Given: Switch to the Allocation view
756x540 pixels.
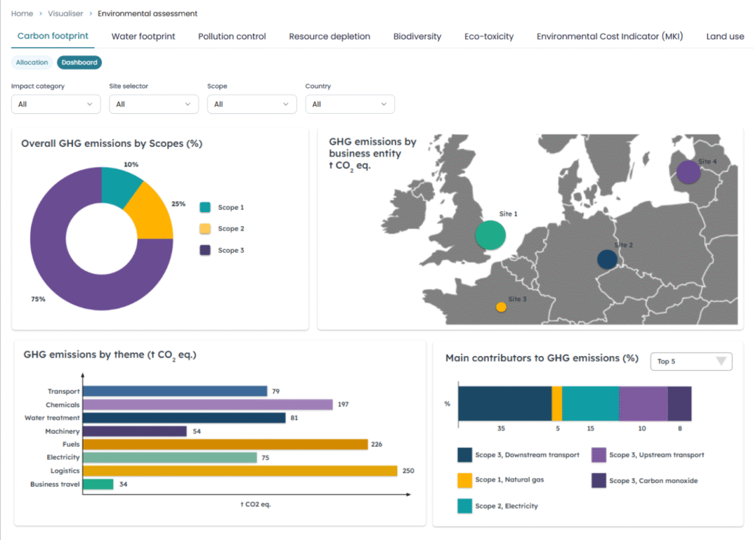Looking at the screenshot, I should coord(31,62).
